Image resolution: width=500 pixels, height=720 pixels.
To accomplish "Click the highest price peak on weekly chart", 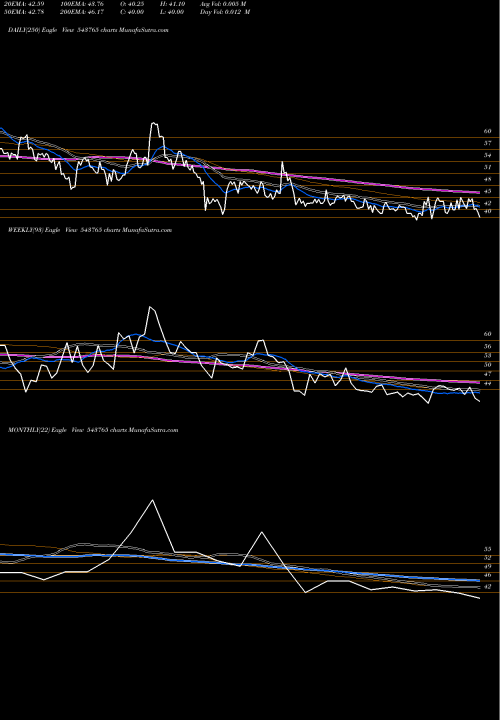I will 150,307.
